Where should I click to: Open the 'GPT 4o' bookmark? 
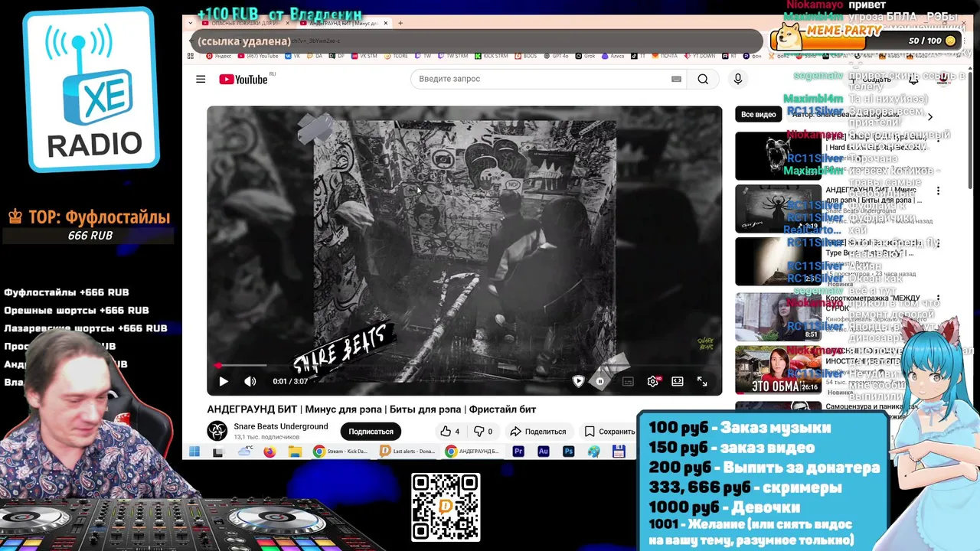(556, 56)
